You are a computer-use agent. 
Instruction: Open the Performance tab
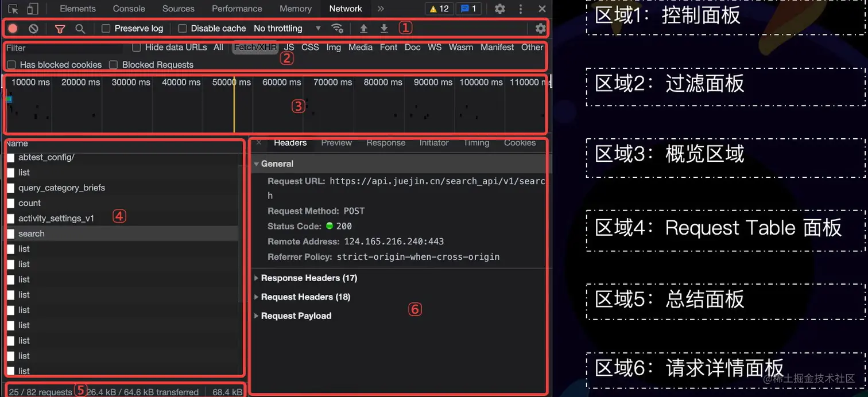(x=237, y=9)
